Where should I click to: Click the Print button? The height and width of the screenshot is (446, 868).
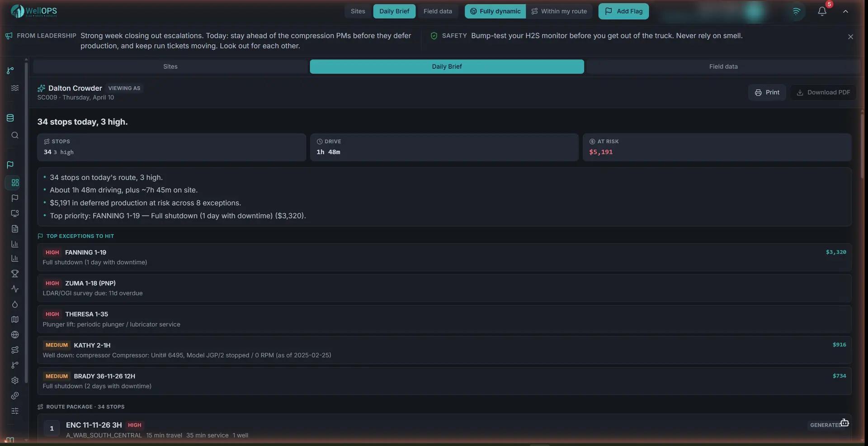tap(767, 92)
